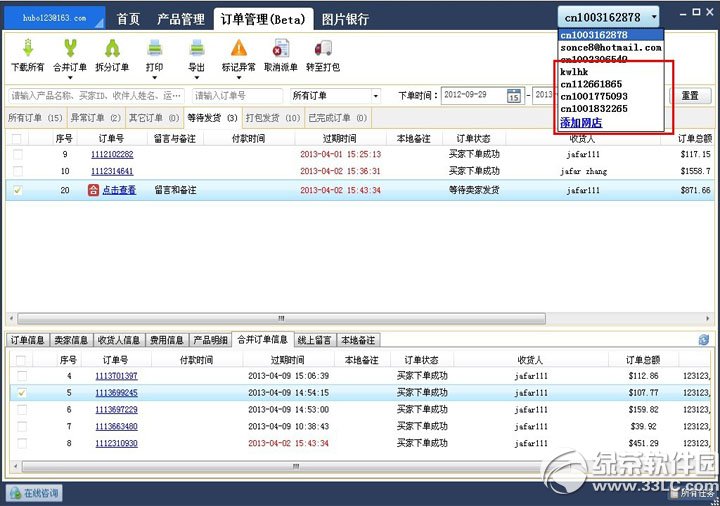Click the 标记异常 warning icon
The width and height of the screenshot is (720, 506).
coord(239,48)
